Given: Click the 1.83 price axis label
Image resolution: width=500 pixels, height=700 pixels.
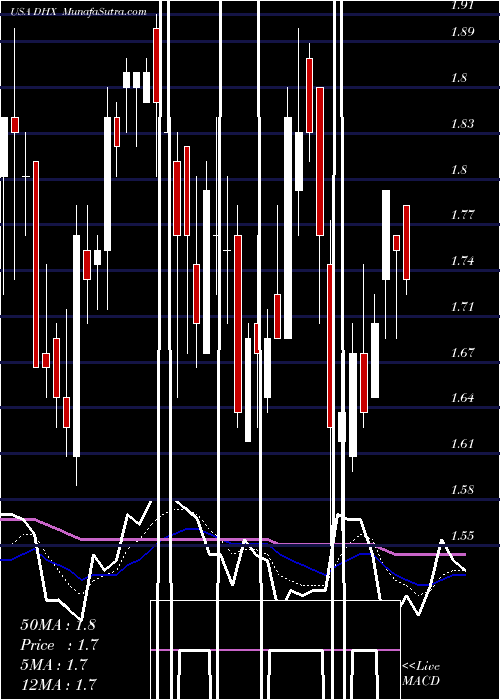Looking at the screenshot, I should pyautogui.click(x=462, y=124).
